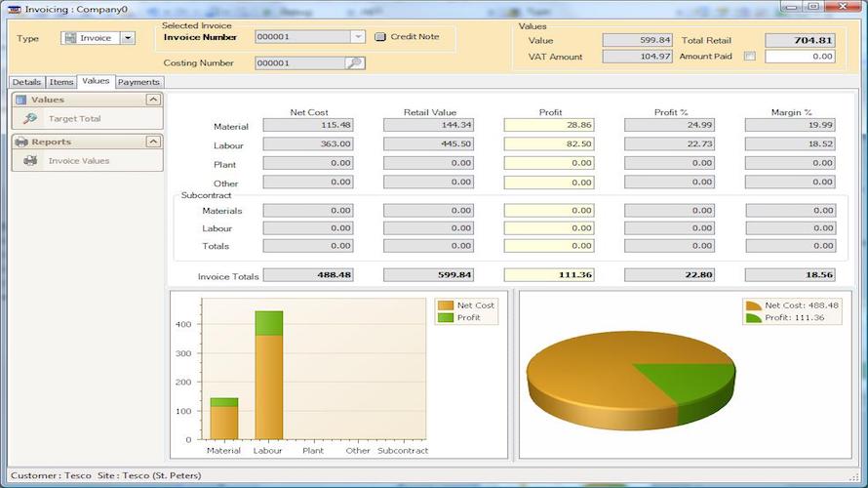Image resolution: width=868 pixels, height=488 pixels.
Task: Click the pie legend Profit icon
Action: click(x=754, y=318)
